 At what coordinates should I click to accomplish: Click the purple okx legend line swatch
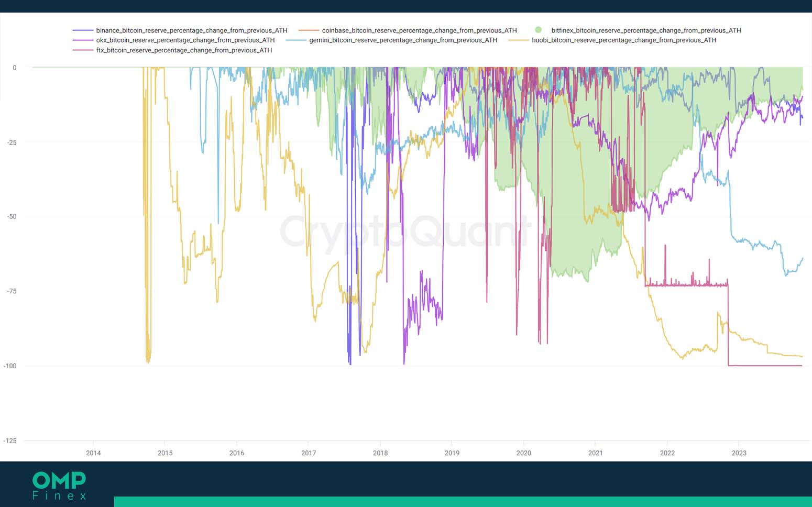(x=83, y=40)
